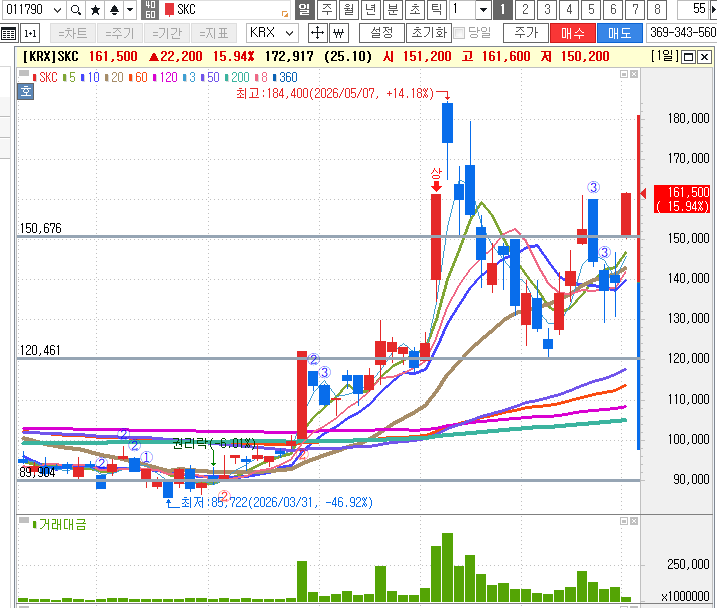The height and width of the screenshot is (608, 717).
Task: Click the won currency symbol icon
Action: [x=339, y=33]
